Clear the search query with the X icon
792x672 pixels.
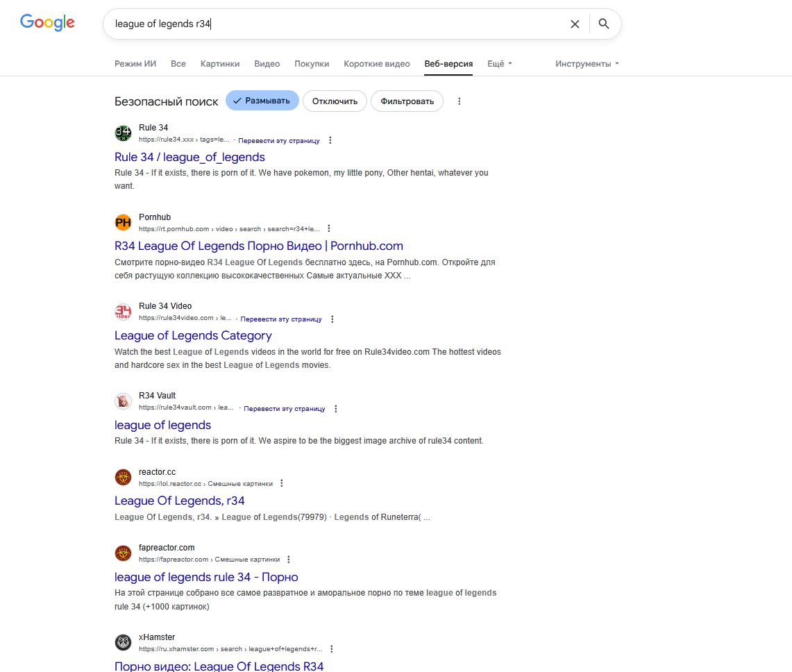click(x=574, y=24)
